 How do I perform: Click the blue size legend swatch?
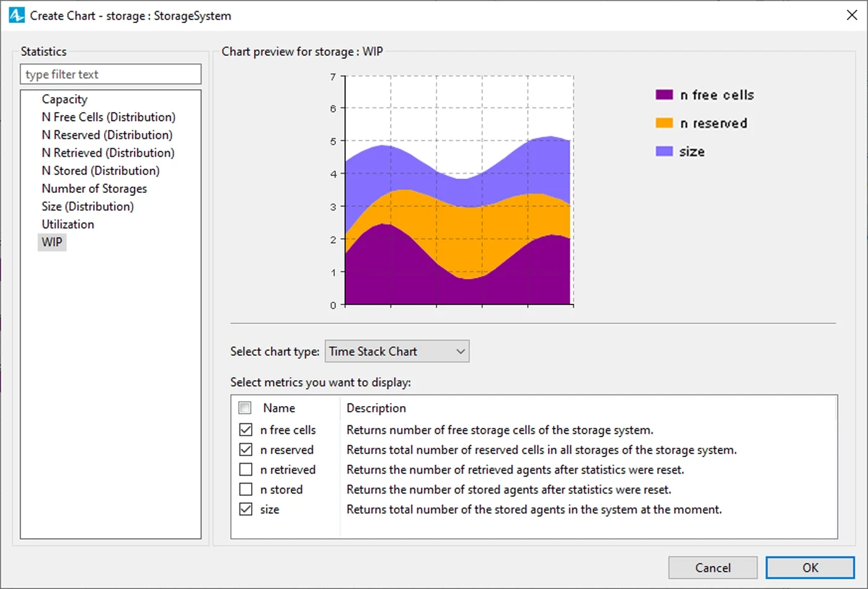tap(664, 152)
